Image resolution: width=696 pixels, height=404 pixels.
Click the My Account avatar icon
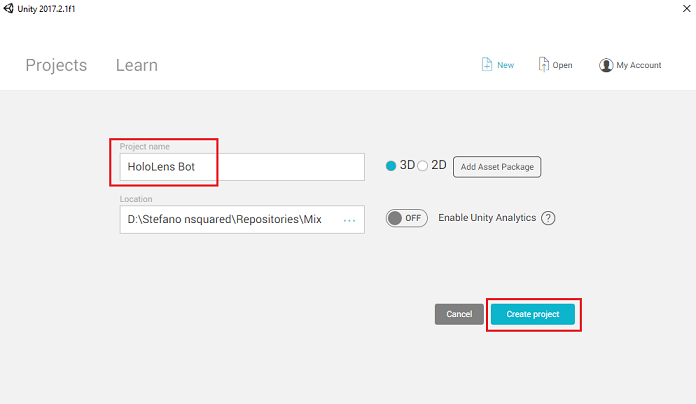point(605,65)
